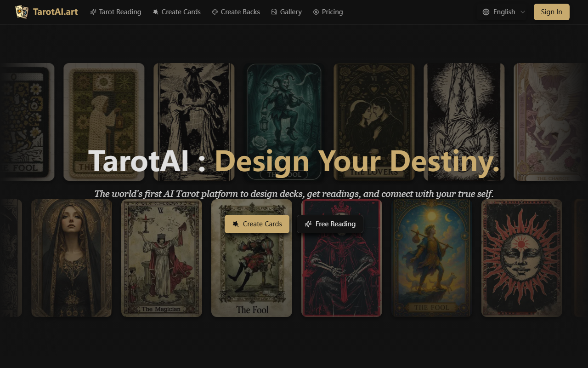This screenshot has width=588, height=368.
Task: Navigate to the Gallery page
Action: (x=286, y=12)
